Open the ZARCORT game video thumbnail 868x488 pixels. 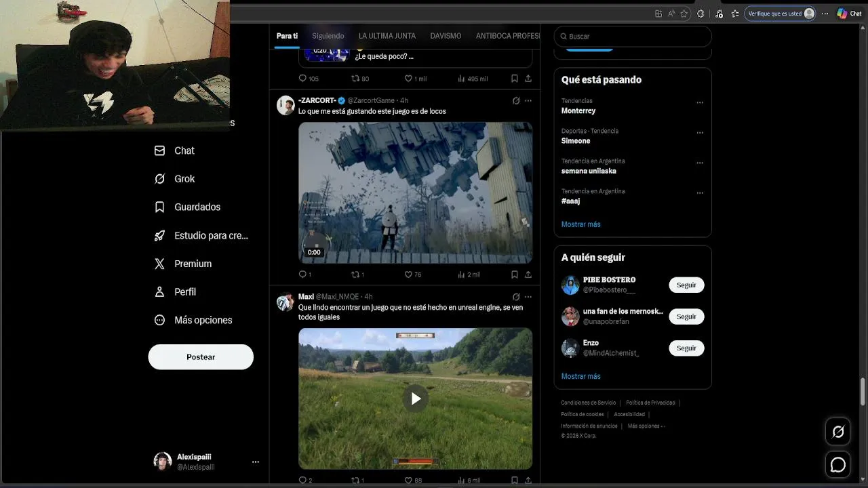click(x=416, y=192)
